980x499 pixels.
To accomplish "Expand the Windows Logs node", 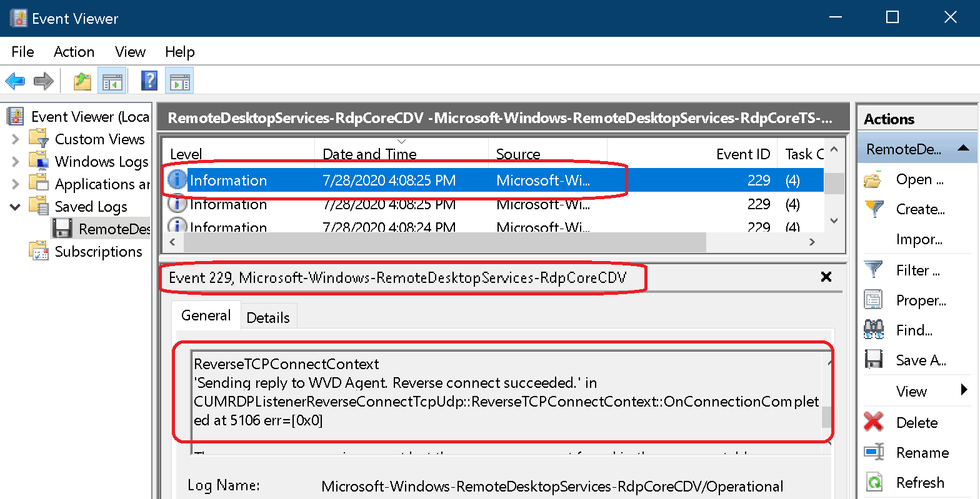I will click(x=16, y=162).
